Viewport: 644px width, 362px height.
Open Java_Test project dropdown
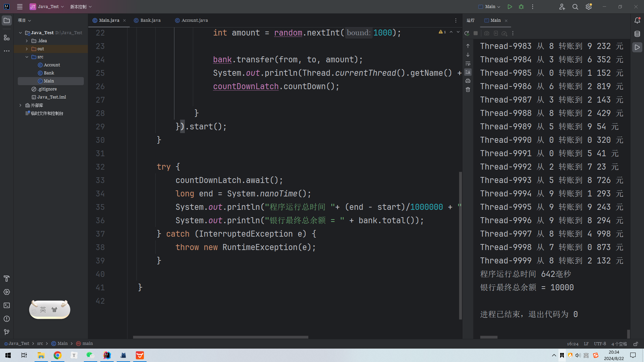pyautogui.click(x=47, y=7)
